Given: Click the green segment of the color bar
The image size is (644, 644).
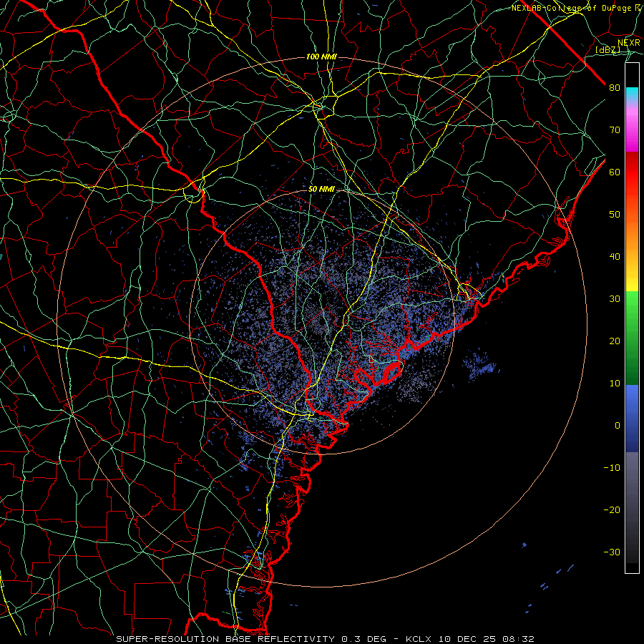Looking at the screenshot, I should [632, 338].
